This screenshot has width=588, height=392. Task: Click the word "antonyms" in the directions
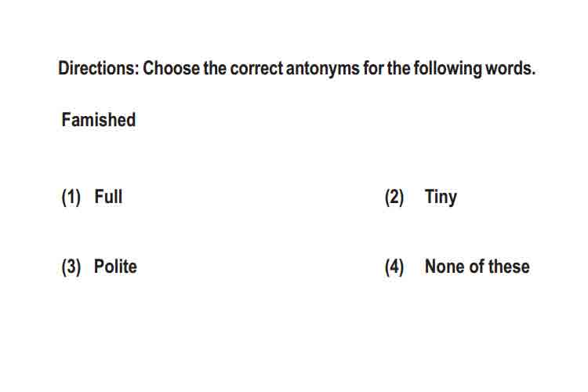click(322, 69)
